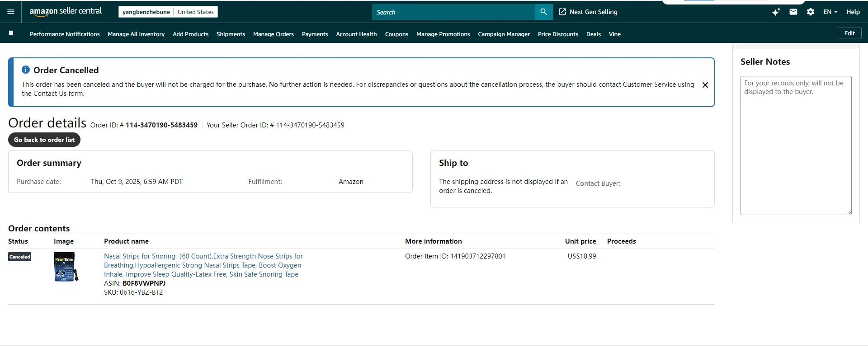Click the bookmark flag icon

pos(11,33)
